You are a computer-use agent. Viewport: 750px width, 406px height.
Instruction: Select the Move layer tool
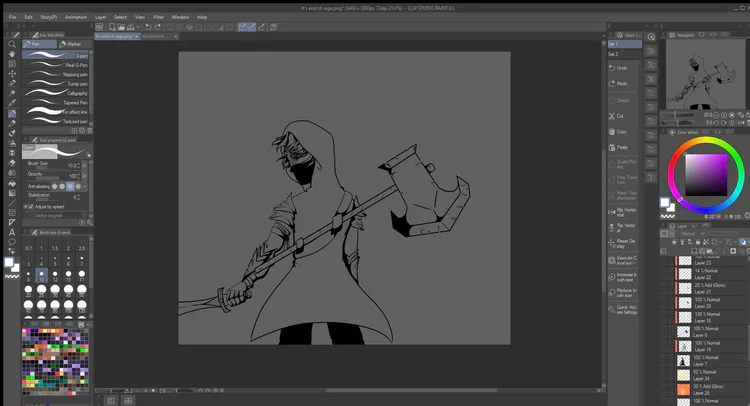click(x=12, y=74)
